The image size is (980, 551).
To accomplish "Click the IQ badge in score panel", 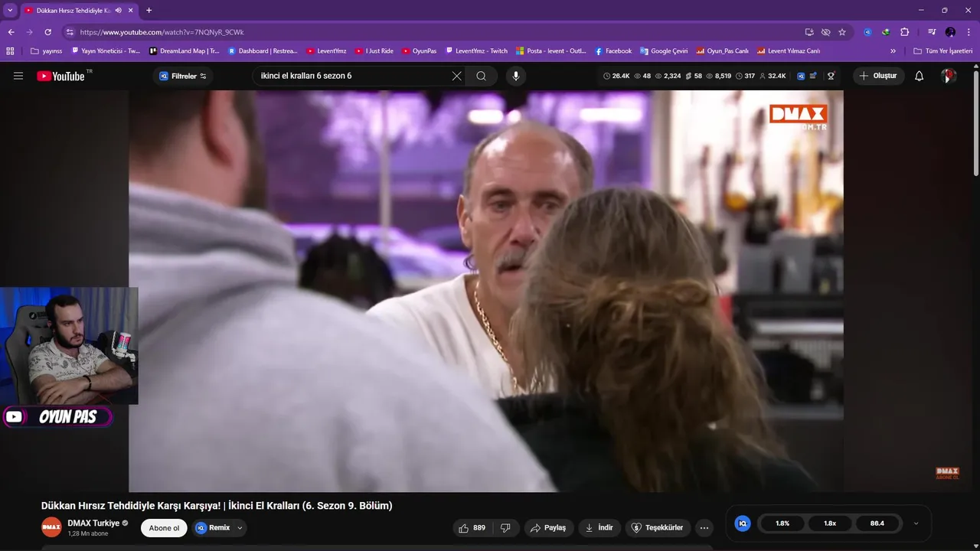I will coord(742,523).
